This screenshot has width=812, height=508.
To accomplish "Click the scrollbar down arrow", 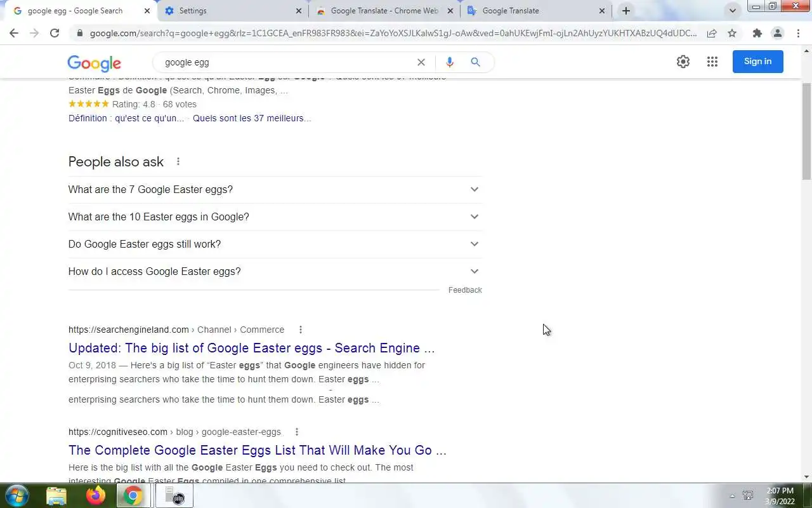I will tap(806, 477).
